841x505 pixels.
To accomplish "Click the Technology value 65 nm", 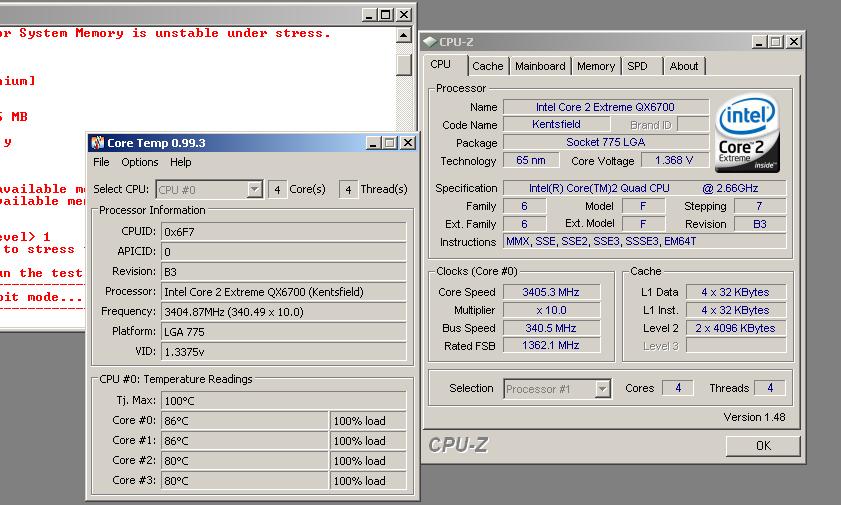I will (x=530, y=160).
